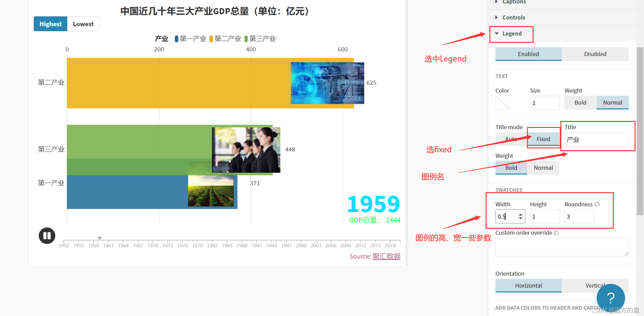The height and width of the screenshot is (316, 644).
Task: Choose Normal for legend text weight
Action: [612, 103]
